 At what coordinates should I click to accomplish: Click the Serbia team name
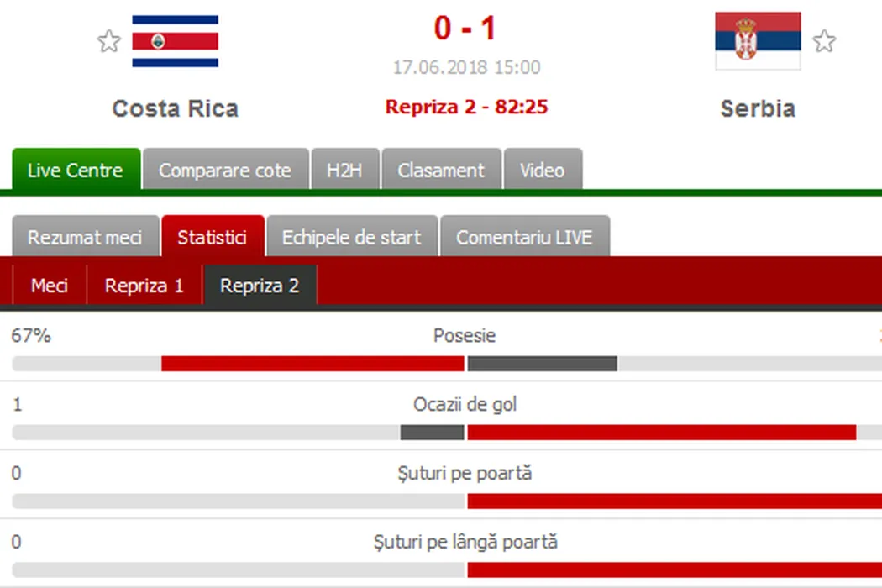pyautogui.click(x=758, y=108)
